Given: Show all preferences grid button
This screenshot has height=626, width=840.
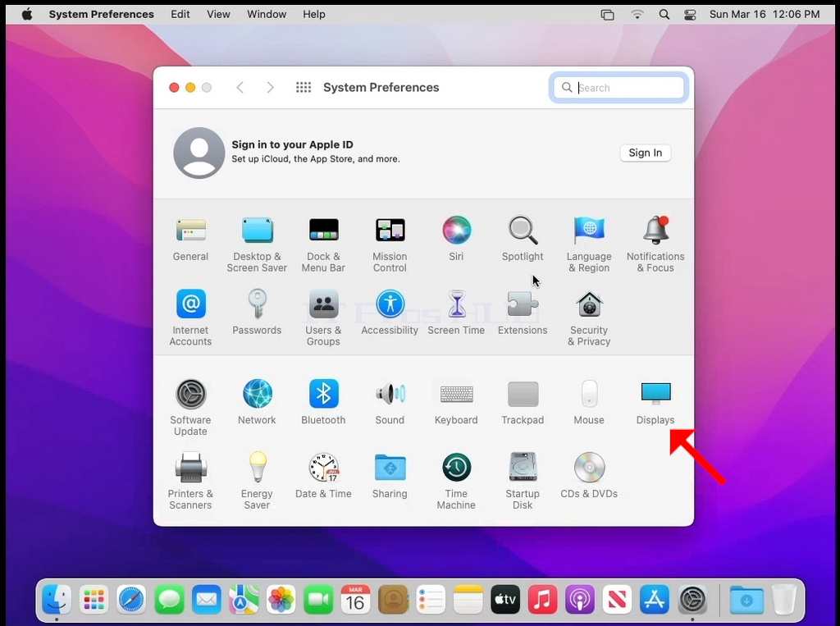Looking at the screenshot, I should [x=304, y=87].
